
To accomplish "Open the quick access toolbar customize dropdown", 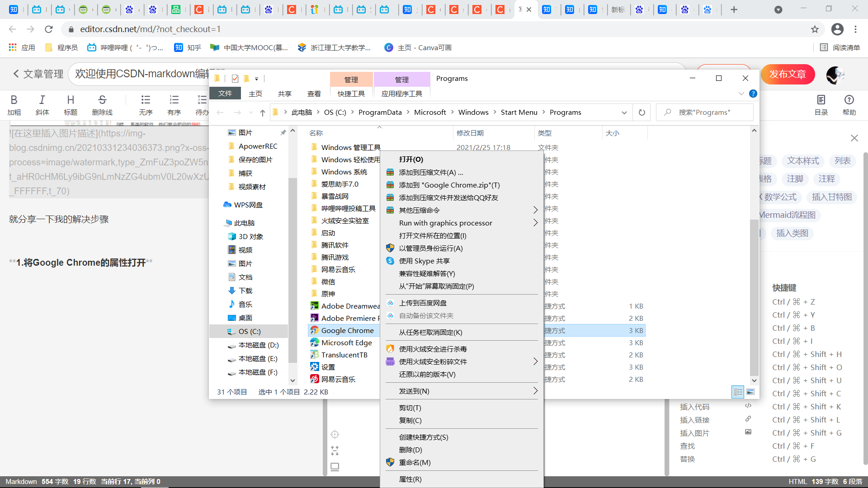I will click(257, 79).
